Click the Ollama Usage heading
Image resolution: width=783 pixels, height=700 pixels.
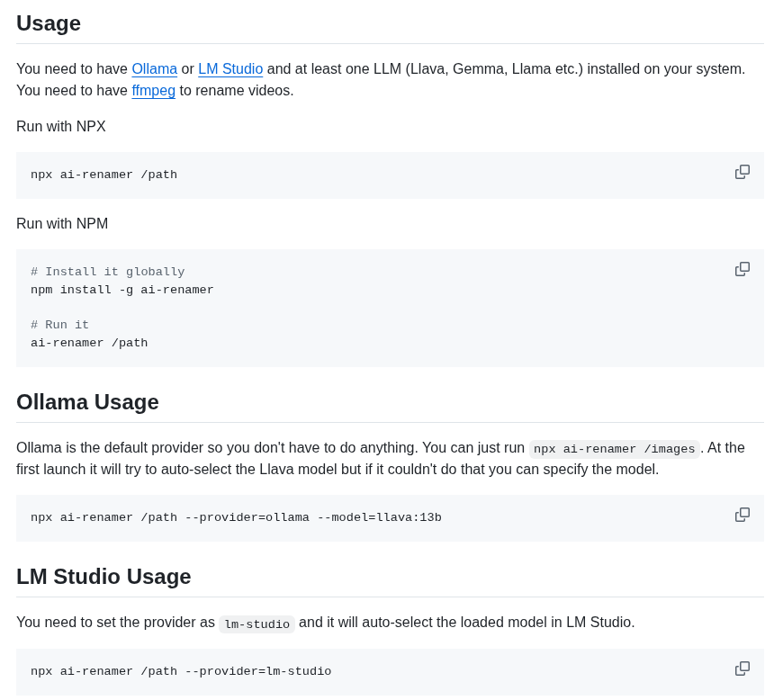click(x=87, y=402)
